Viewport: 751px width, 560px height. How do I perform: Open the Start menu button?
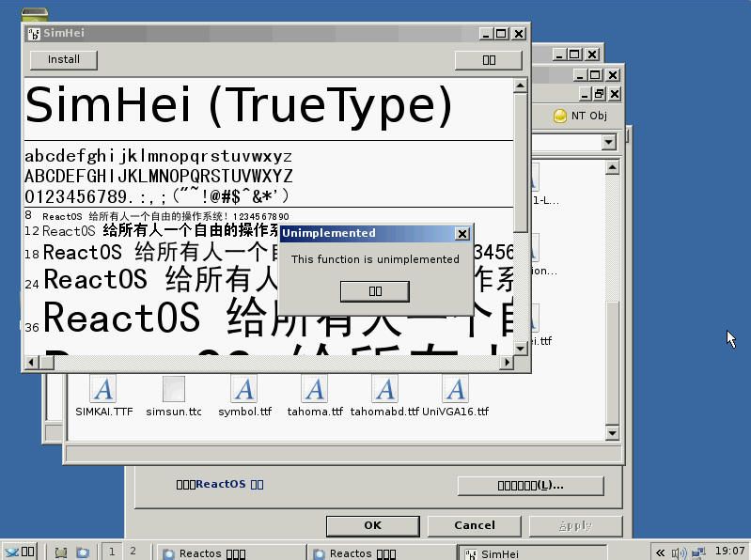(x=20, y=552)
